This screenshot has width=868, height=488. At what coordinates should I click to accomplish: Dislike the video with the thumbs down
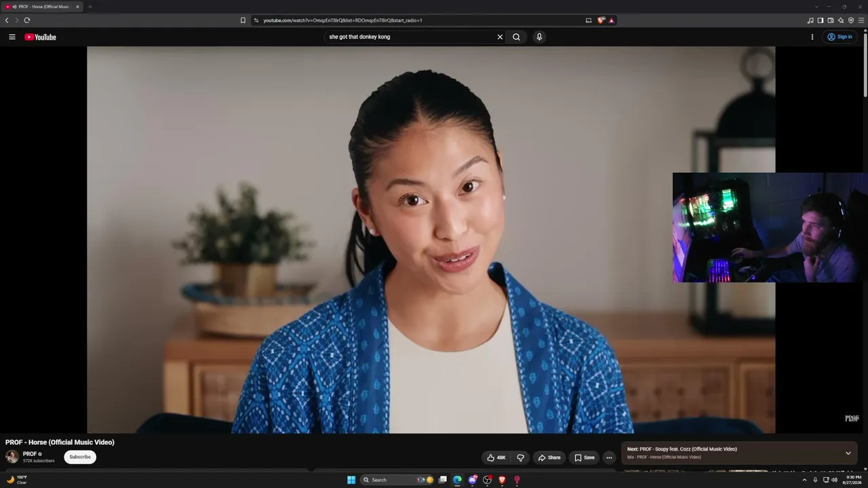pos(520,457)
